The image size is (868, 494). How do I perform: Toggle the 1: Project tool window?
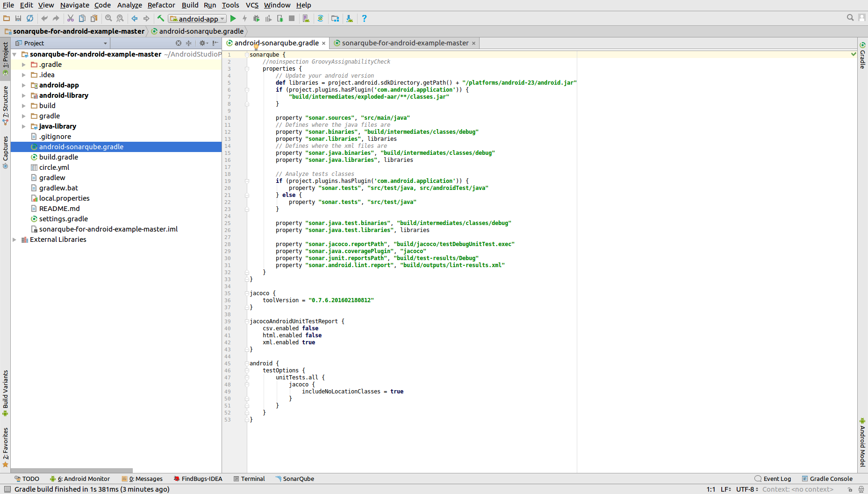tap(5, 58)
